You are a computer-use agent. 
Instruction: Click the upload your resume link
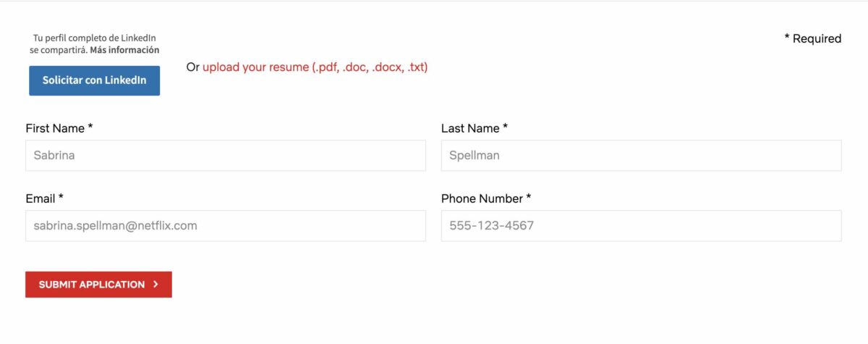[x=315, y=67]
